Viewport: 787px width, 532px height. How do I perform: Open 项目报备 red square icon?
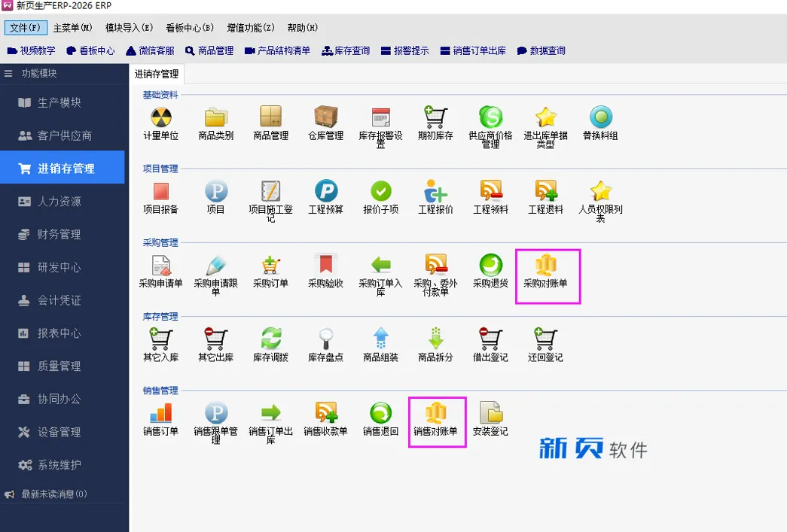click(x=160, y=191)
